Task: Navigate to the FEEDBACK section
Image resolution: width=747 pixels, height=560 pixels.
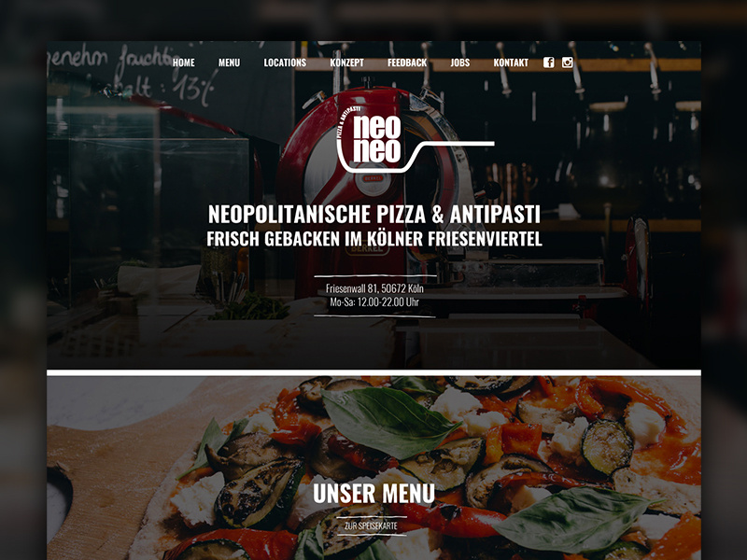Action: pos(407,63)
